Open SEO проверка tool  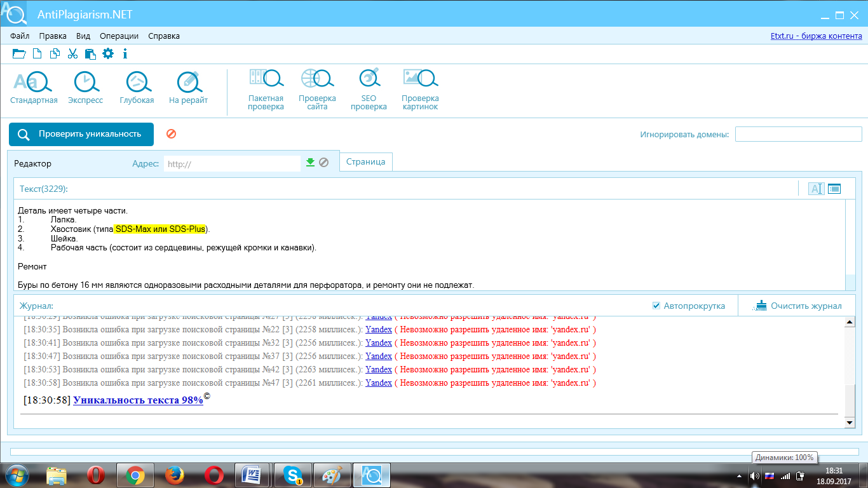pyautogui.click(x=369, y=90)
